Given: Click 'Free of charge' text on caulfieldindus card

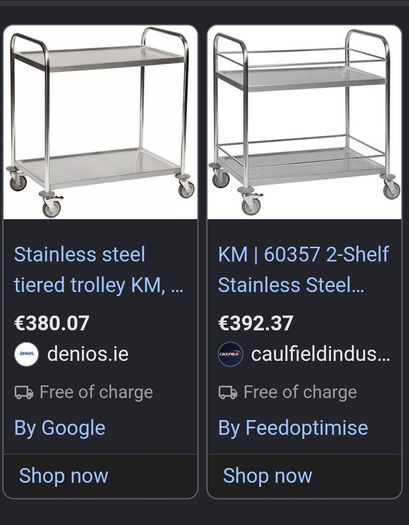Looking at the screenshot, I should click(300, 392).
